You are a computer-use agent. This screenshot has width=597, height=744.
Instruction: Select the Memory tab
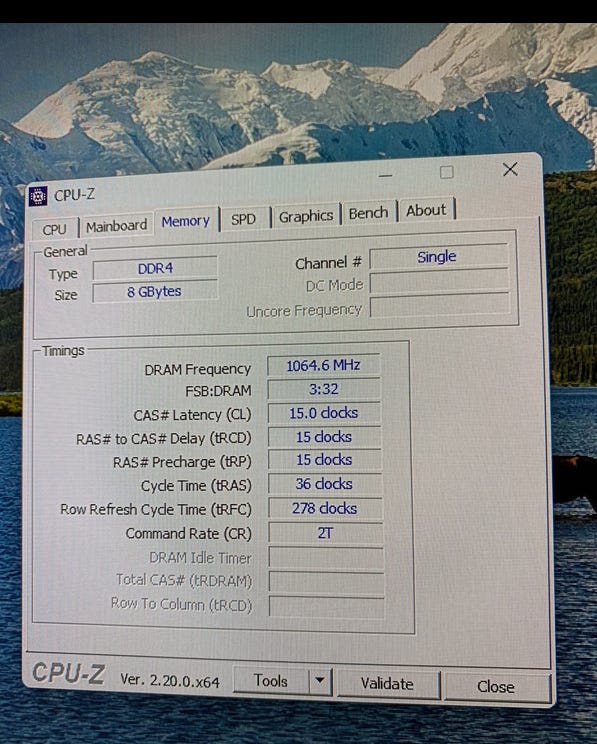coord(186,221)
